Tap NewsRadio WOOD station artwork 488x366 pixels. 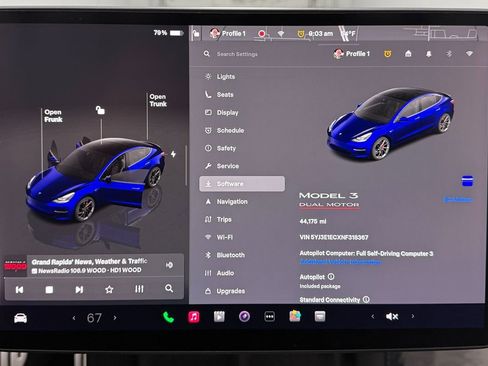(x=15, y=266)
